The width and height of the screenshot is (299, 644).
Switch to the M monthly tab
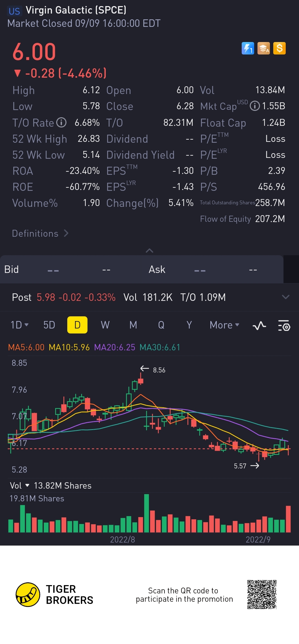pyautogui.click(x=133, y=325)
